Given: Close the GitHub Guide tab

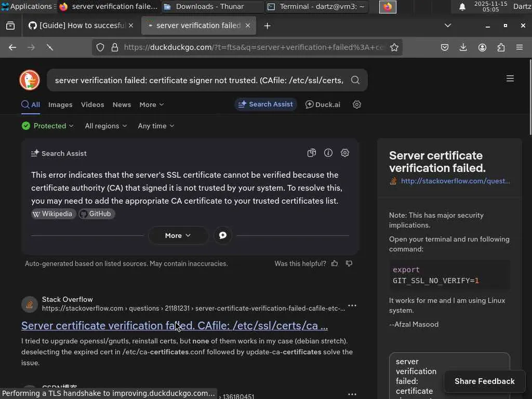Looking at the screenshot, I should click(x=131, y=26).
